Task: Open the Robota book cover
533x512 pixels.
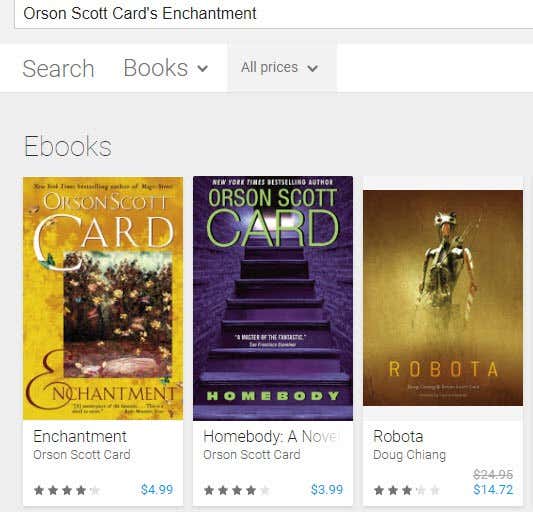Action: 443,298
